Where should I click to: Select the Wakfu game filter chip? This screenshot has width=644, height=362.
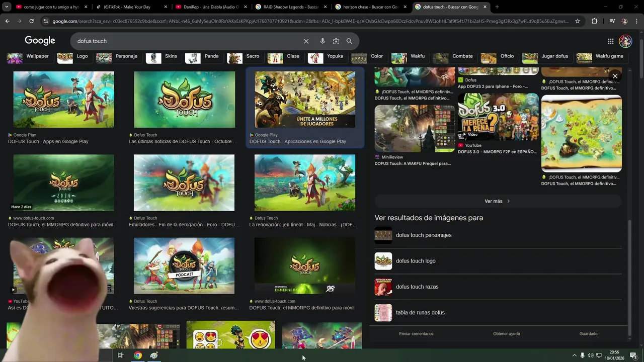click(601, 56)
